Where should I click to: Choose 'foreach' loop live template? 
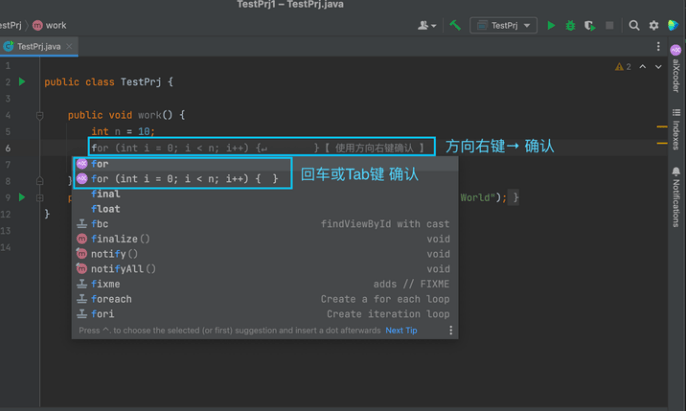pyautogui.click(x=265, y=299)
